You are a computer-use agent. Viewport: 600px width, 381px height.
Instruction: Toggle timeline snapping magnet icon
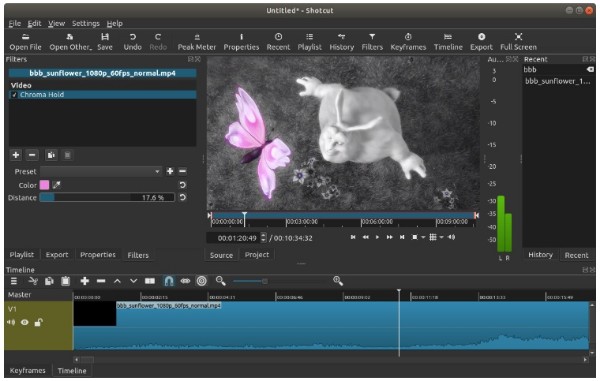click(x=169, y=281)
